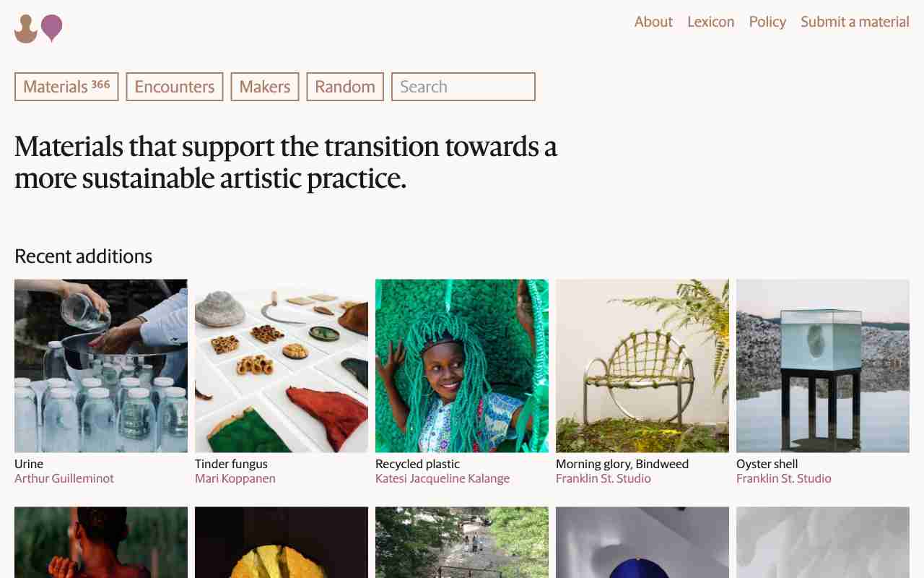
Task: Open maker Mari Koppanen's profile link
Action: point(235,478)
